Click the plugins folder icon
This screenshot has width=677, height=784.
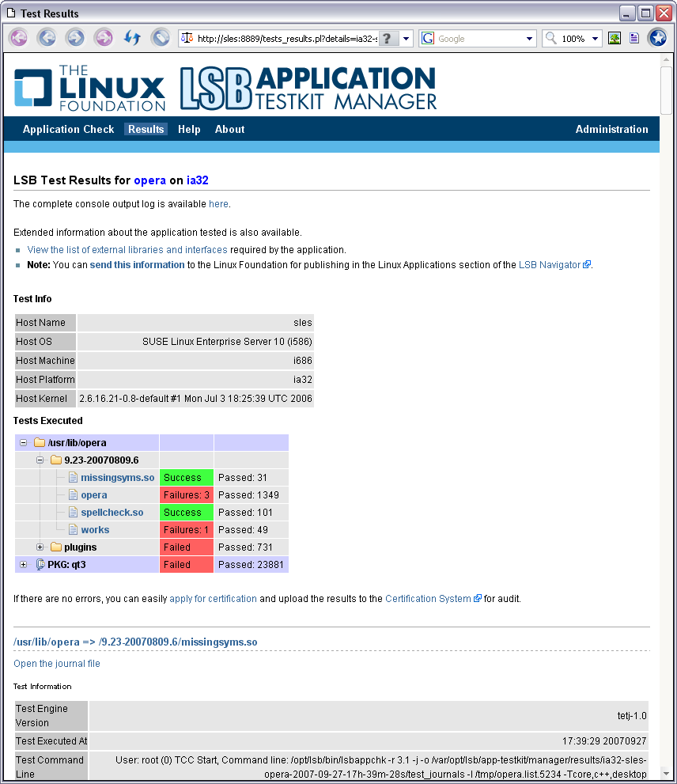tap(56, 547)
